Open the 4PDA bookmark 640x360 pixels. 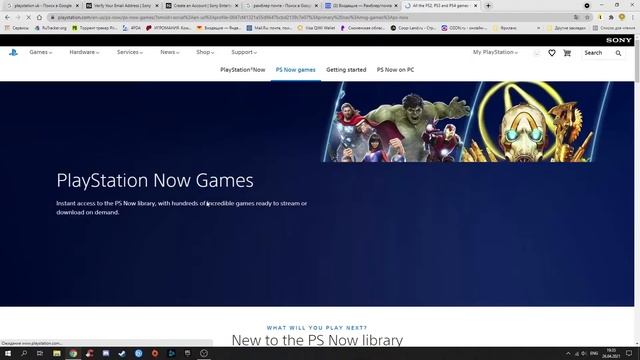pyautogui.click(x=131, y=28)
